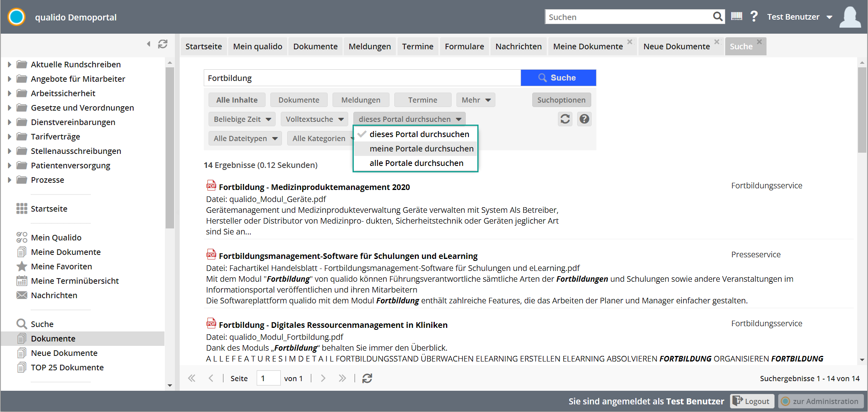
Task: Click the magnifier icon in header search
Action: 718,17
